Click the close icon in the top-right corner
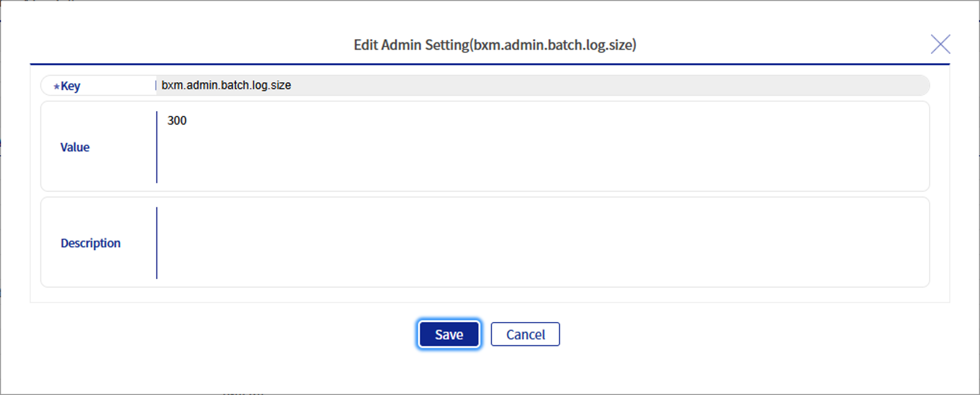 [940, 44]
